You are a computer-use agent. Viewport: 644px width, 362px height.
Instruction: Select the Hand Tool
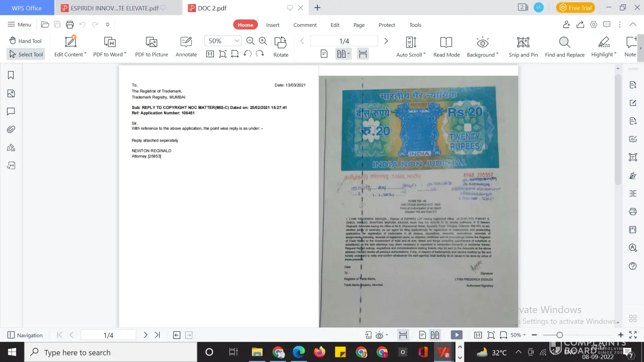[25, 41]
